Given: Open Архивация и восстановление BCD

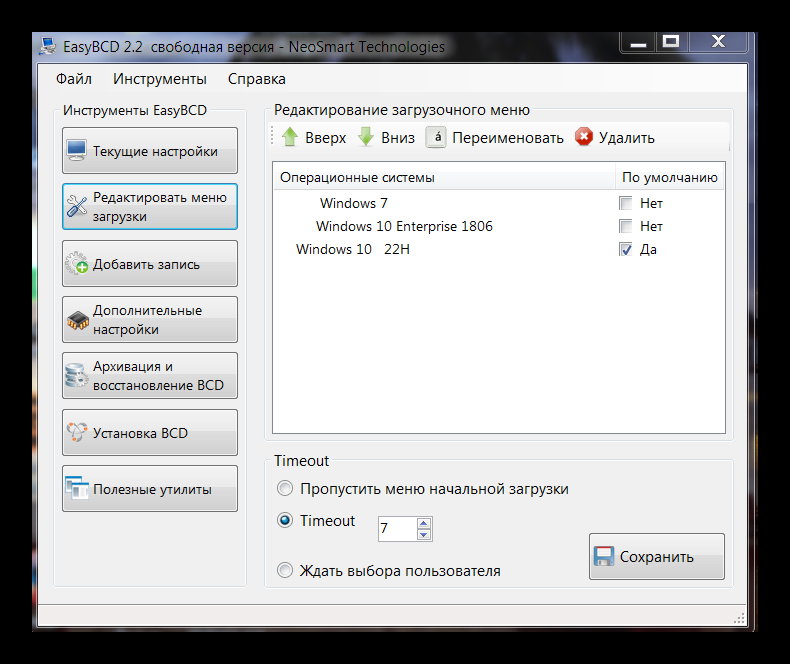Looking at the screenshot, I should 150,376.
